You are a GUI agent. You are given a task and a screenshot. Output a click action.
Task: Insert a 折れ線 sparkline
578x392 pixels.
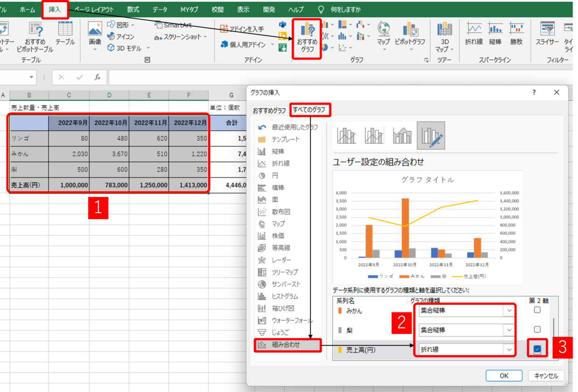pos(474,34)
